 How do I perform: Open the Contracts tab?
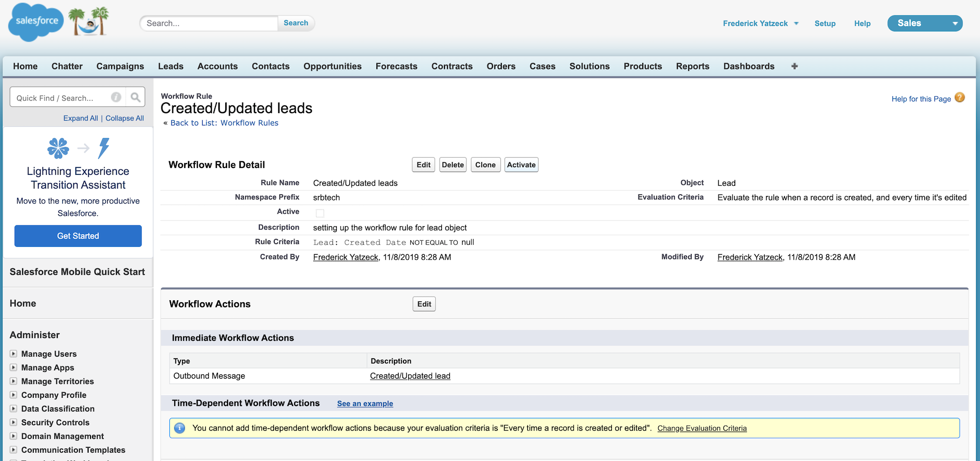click(x=452, y=66)
